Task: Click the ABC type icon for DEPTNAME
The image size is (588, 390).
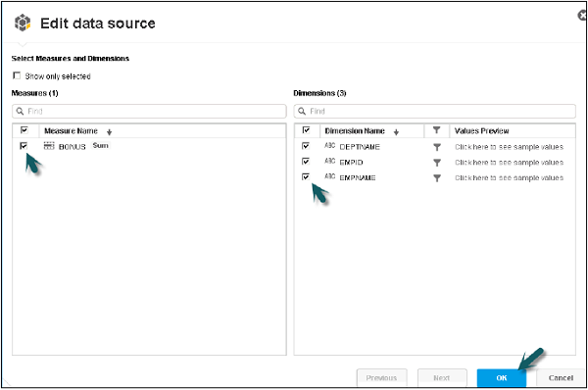Action: (329, 145)
